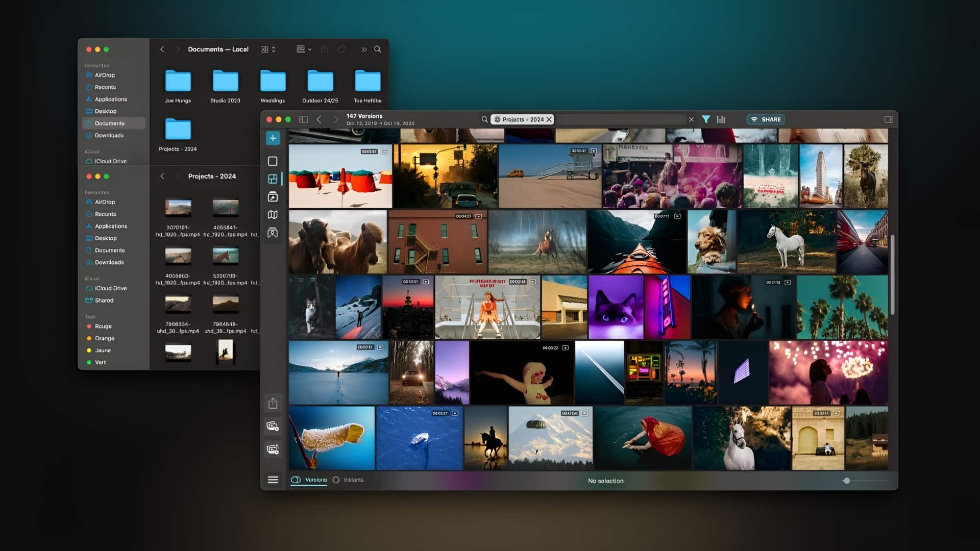Adjust the thumbnail size slider
The height and width of the screenshot is (551, 980).
847,481
